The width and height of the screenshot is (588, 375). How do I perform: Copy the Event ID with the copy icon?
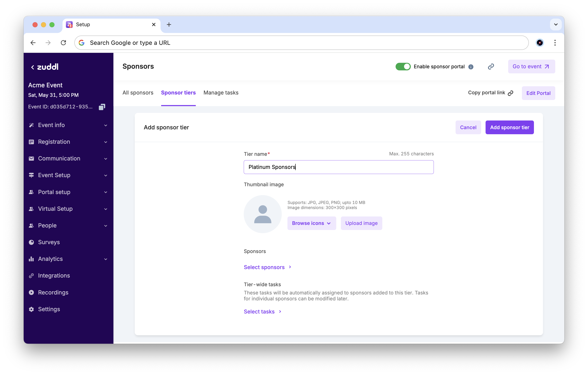coord(102,107)
